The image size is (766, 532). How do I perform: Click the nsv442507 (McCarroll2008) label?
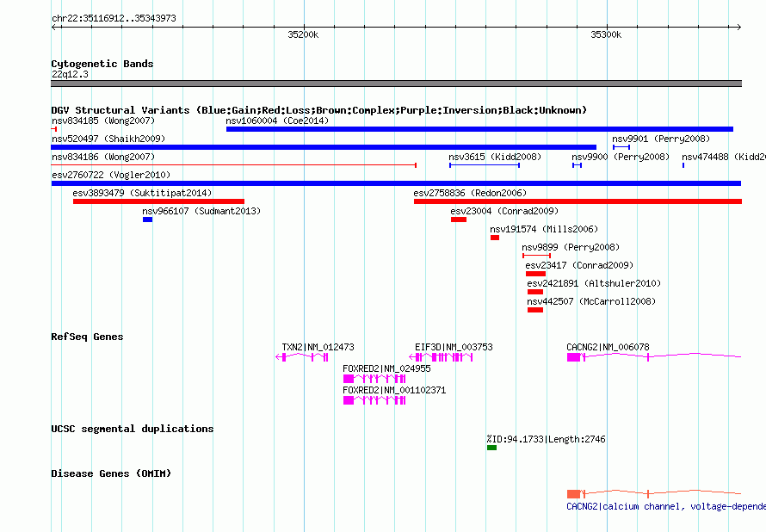591,301
